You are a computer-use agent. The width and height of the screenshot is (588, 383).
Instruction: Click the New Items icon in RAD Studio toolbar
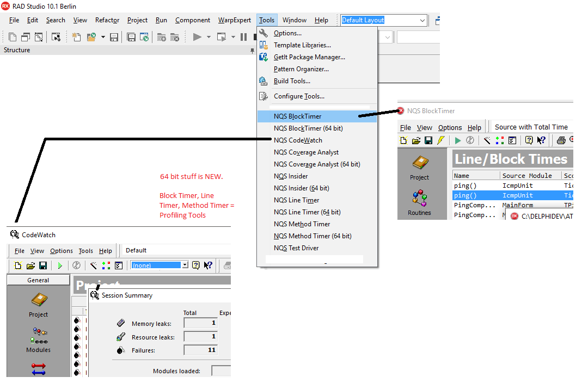(77, 37)
